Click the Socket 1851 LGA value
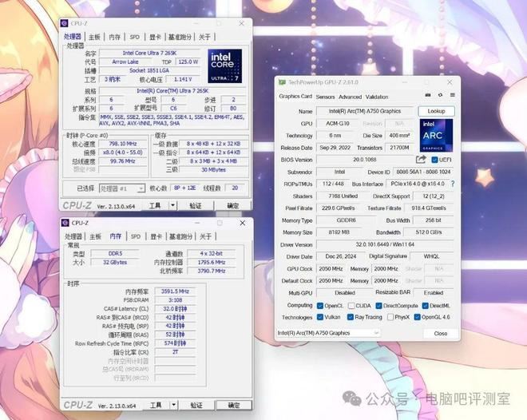Screen dimensions: 527x420 149,70
